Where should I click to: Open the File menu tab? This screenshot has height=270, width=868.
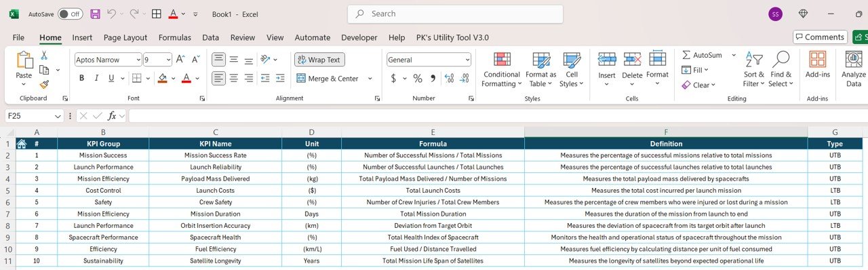[x=18, y=37]
